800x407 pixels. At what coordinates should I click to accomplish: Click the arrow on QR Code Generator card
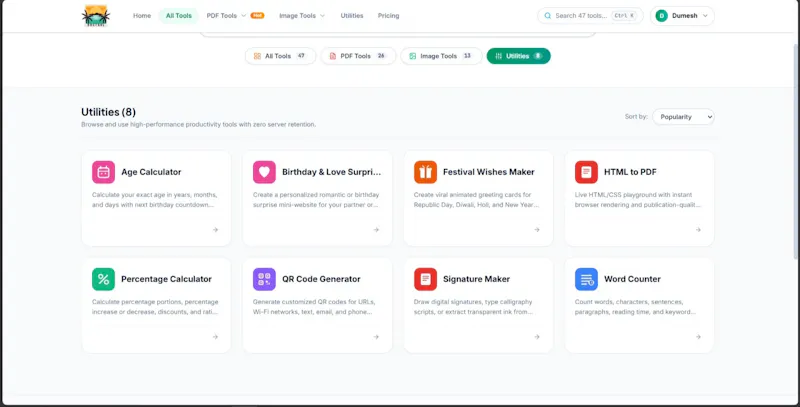376,337
